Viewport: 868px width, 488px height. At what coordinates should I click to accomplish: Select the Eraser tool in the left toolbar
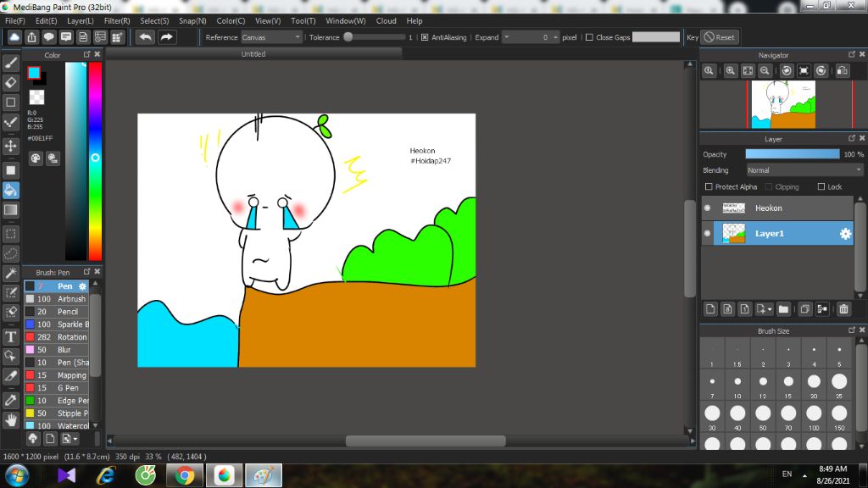[x=10, y=83]
